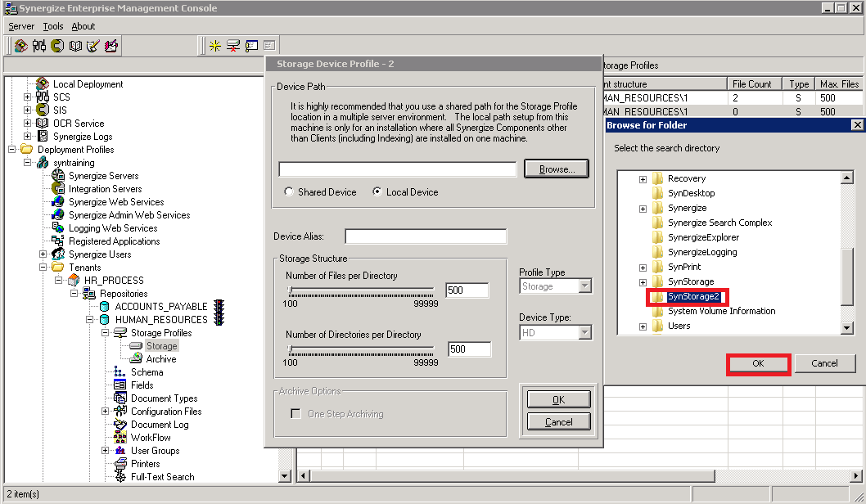Click the red notepad with pencil toolbar icon
The height and width of the screenshot is (504, 866).
click(111, 46)
